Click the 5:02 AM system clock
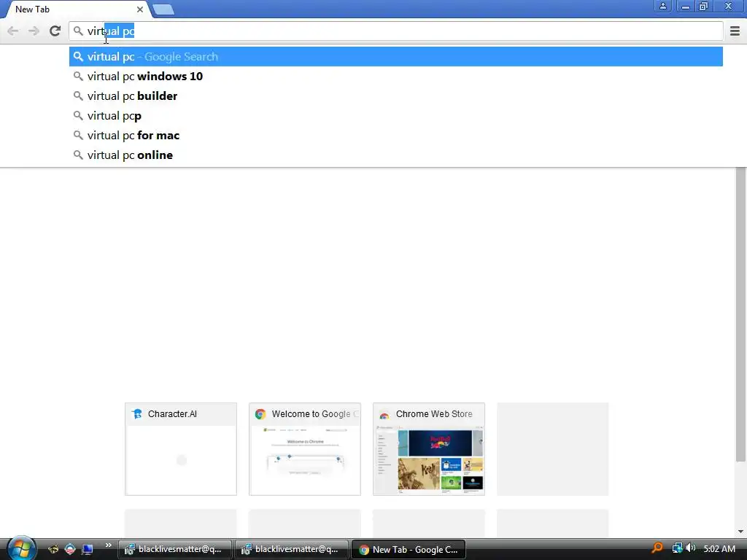This screenshot has width=747, height=560. pos(719,548)
